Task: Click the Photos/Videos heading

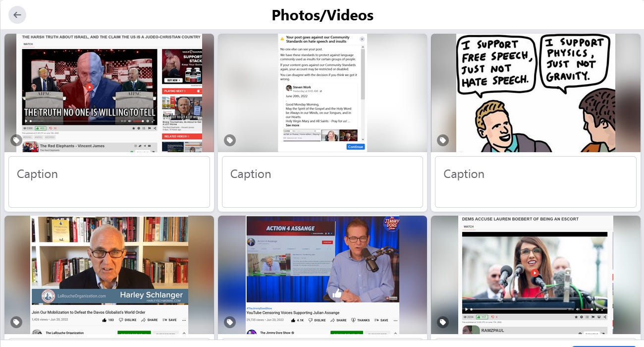Action: tap(322, 15)
